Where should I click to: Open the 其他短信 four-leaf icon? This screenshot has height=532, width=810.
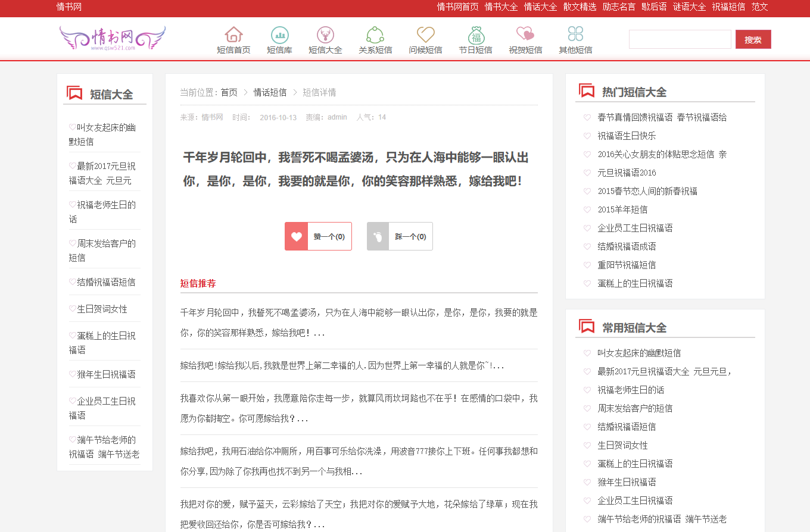pyautogui.click(x=575, y=35)
